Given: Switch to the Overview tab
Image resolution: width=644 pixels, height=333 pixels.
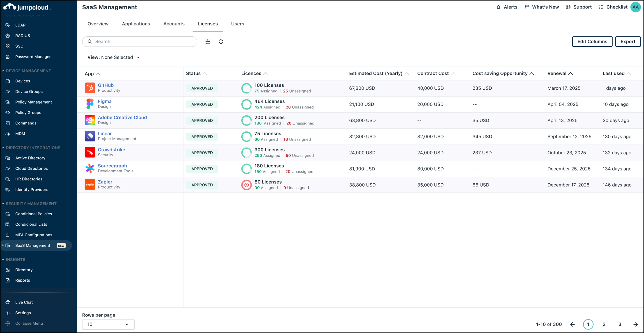Looking at the screenshot, I should pyautogui.click(x=98, y=24).
